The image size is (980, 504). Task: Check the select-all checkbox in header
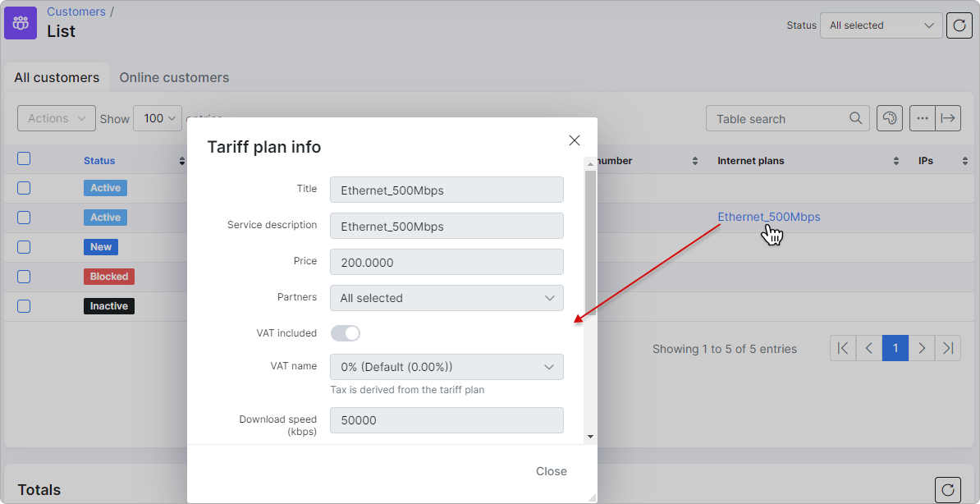24,158
